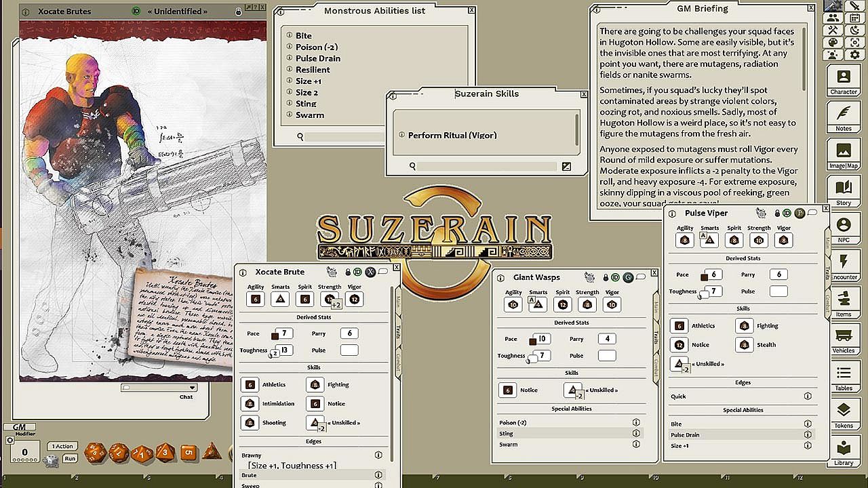Toggle the lock on Xocate Brute sheet
Screen dimensions: 868x488
click(348, 272)
